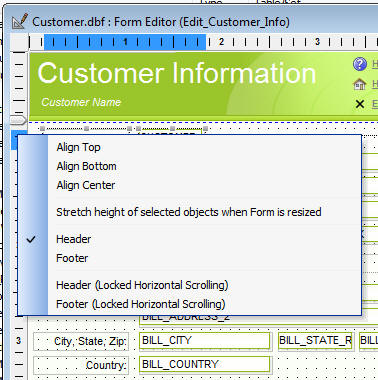This screenshot has height=380, width=378.
Task: Click the black X exit icon
Action: (360, 104)
